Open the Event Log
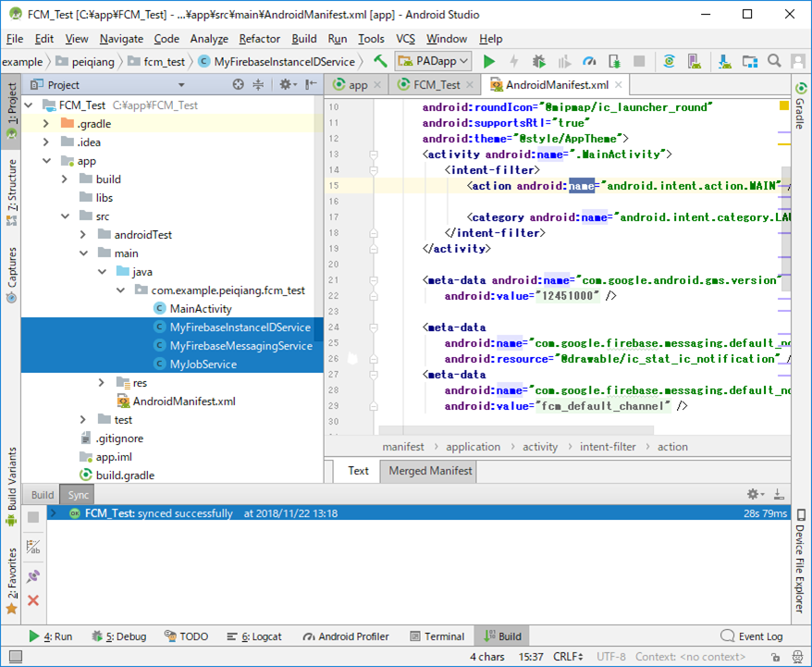 pos(752,636)
